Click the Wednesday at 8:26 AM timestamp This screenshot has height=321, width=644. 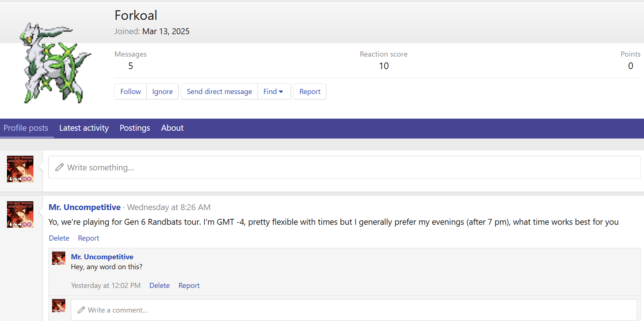point(169,207)
